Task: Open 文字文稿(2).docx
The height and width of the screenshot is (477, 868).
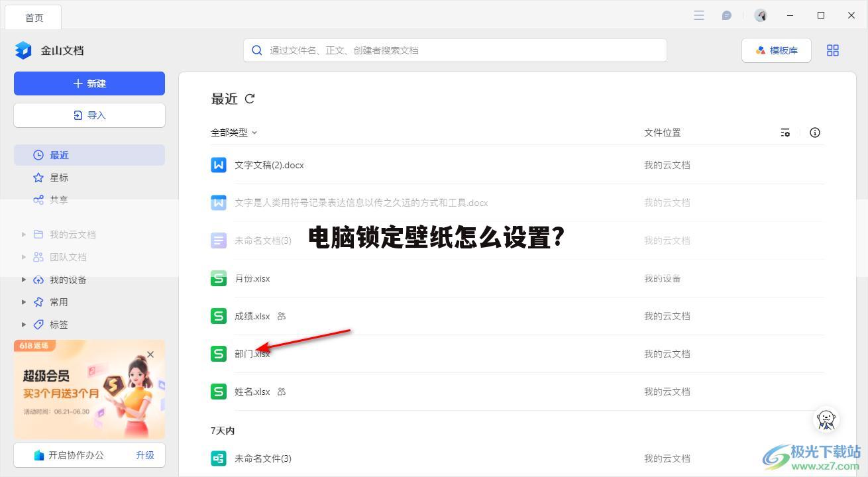Action: tap(269, 165)
